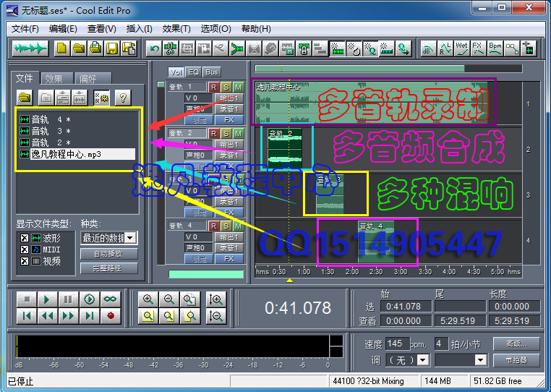Click the 完整路径 full path button
Screen dimensions: 551x392
coord(109,268)
